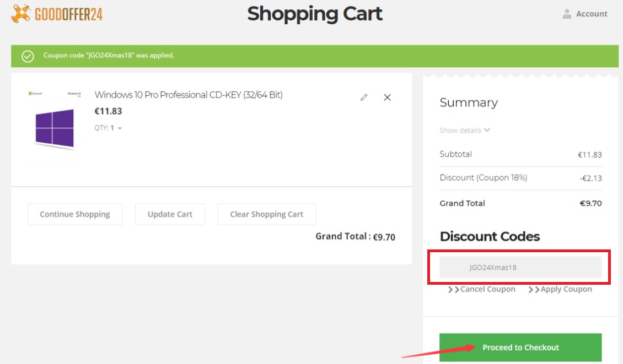Click Apply Coupon link
This screenshot has height=364, width=623.
click(x=560, y=289)
